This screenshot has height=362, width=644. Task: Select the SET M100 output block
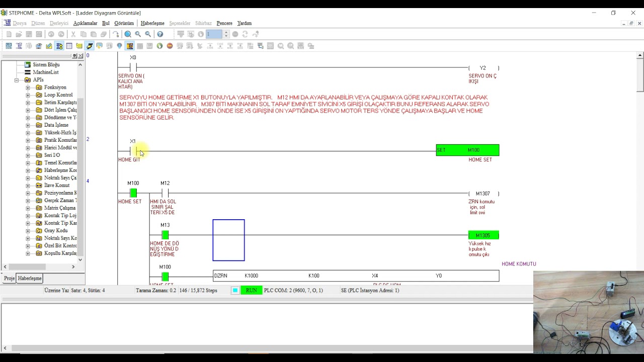pos(467,150)
